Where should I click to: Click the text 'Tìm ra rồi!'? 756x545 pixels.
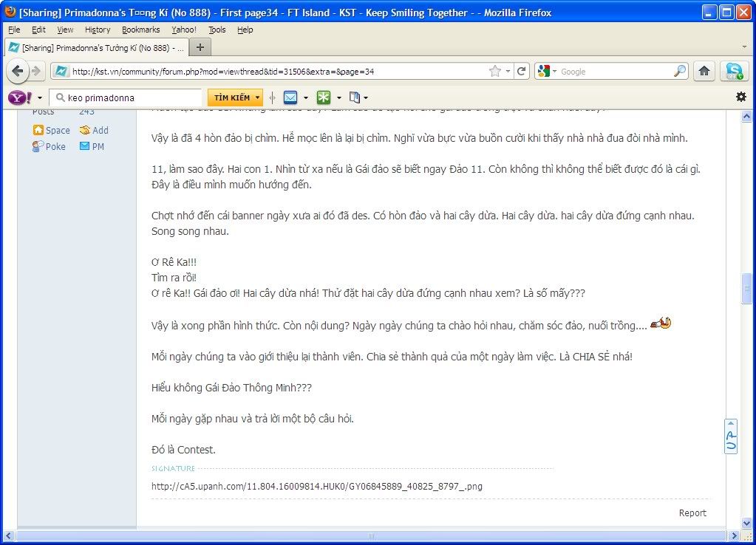click(x=174, y=278)
